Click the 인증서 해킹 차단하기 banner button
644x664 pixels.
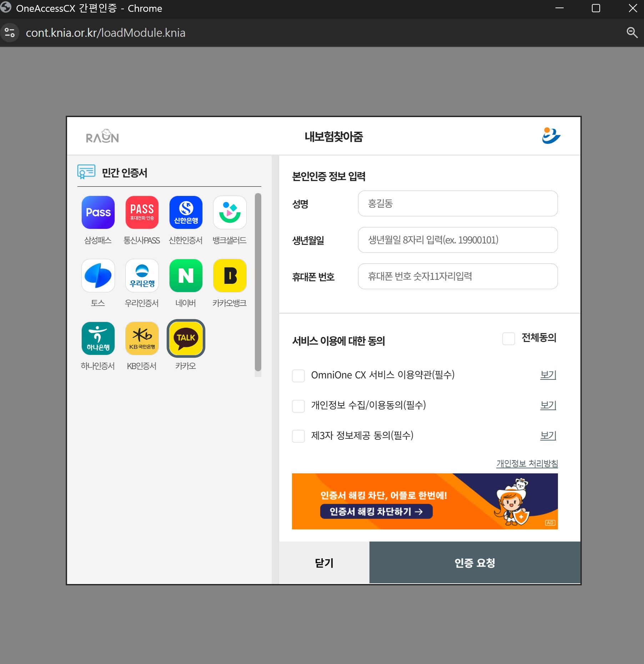376,512
